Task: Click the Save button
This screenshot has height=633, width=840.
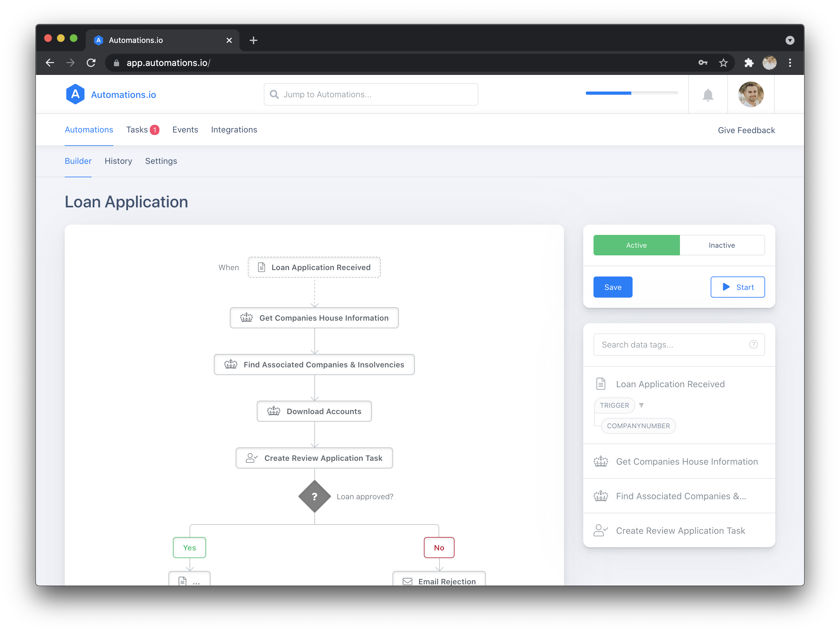Action: [x=612, y=287]
